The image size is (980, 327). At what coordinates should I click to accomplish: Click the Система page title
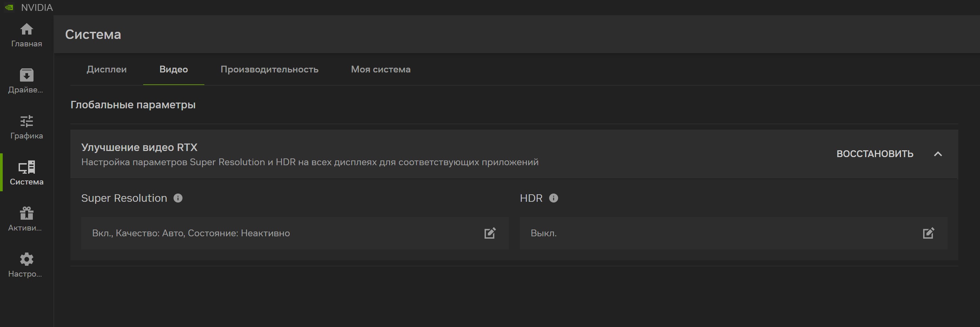(93, 34)
